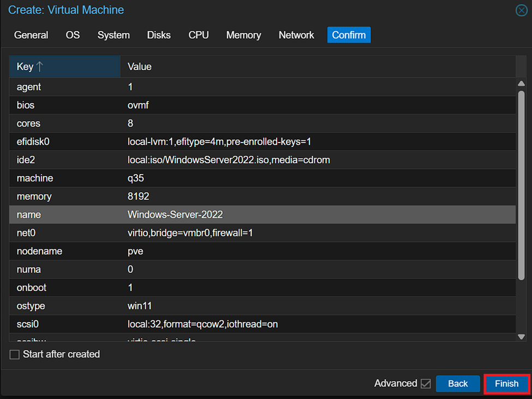532x399 pixels.
Task: Close the Create Virtual Machine dialog
Action: 521,10
